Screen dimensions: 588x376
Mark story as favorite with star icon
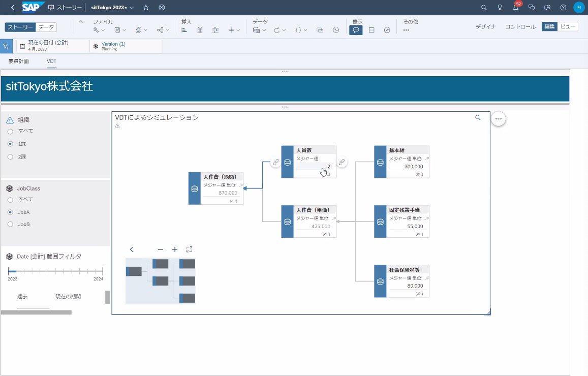point(146,8)
